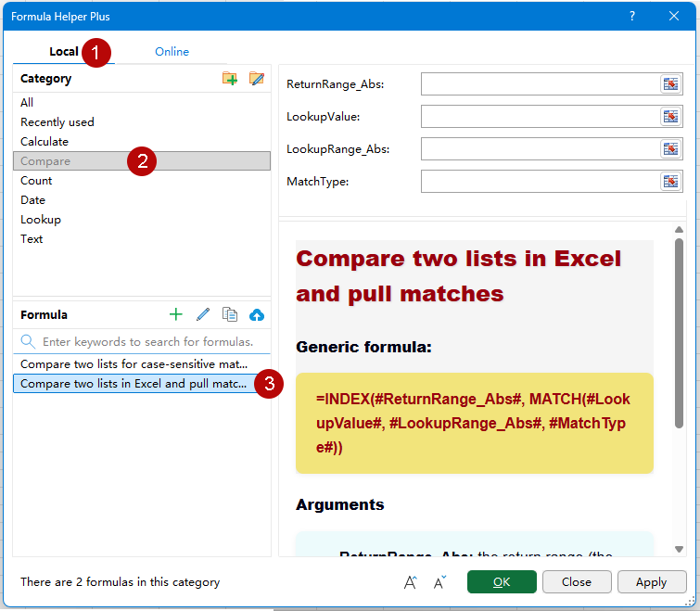Pick range for LookupRange_Abs field
Image resolution: width=700 pixels, height=611 pixels.
[671, 148]
